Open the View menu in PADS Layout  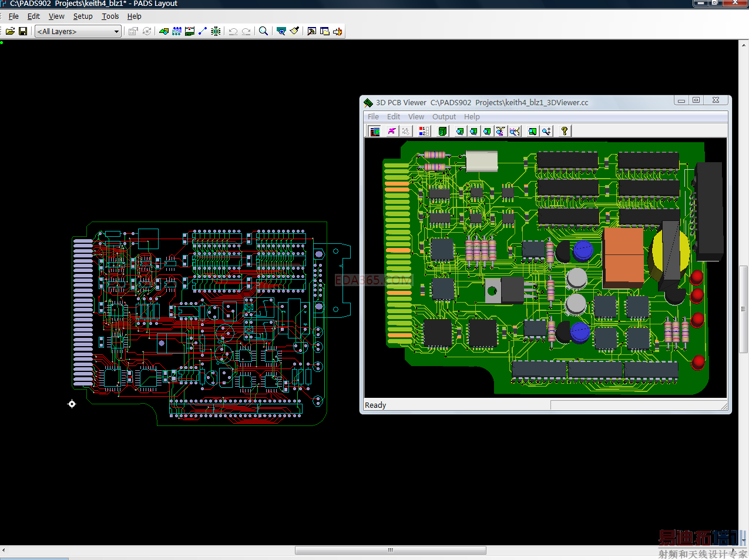point(56,16)
